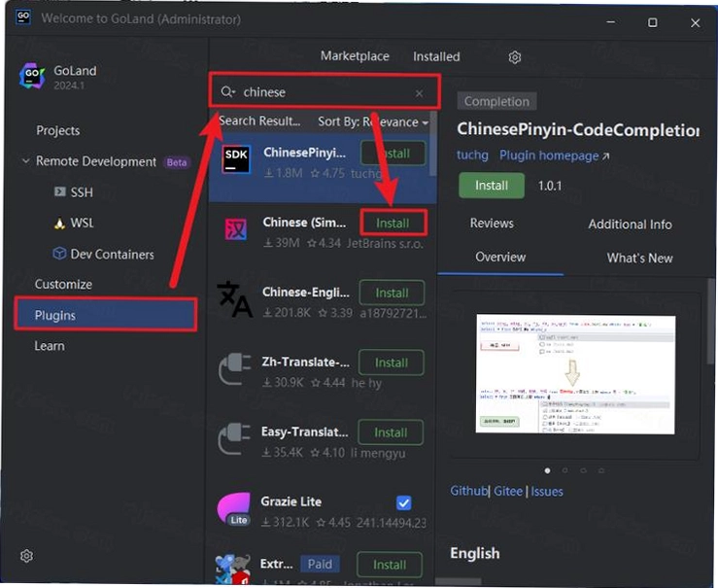Viewport: 718px width, 588px height.
Task: Click the Grazie Lite plugin icon
Action: [x=234, y=508]
